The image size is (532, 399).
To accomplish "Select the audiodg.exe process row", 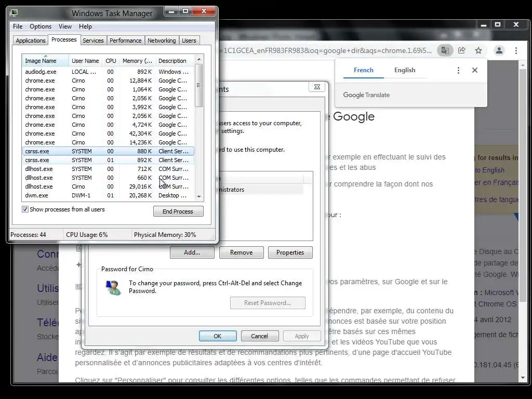I will 108,72.
